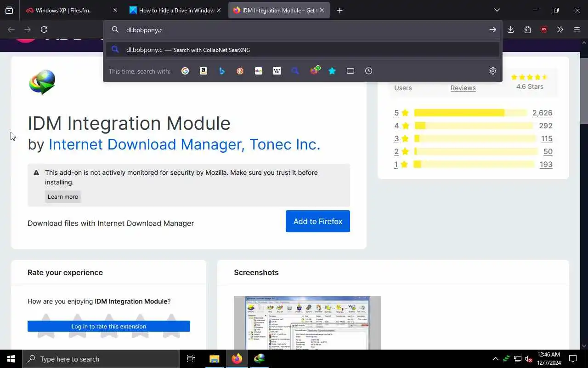Click the 193 review count
Image resolution: width=588 pixels, height=368 pixels.
click(546, 164)
